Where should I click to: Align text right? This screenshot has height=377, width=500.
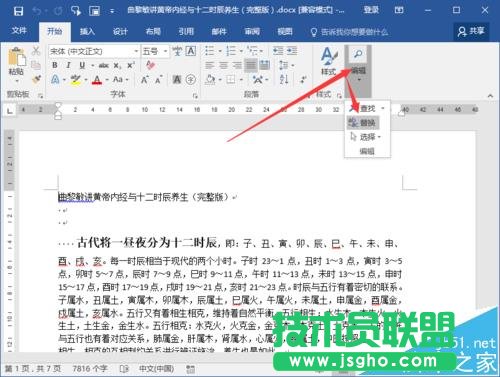pos(237,65)
